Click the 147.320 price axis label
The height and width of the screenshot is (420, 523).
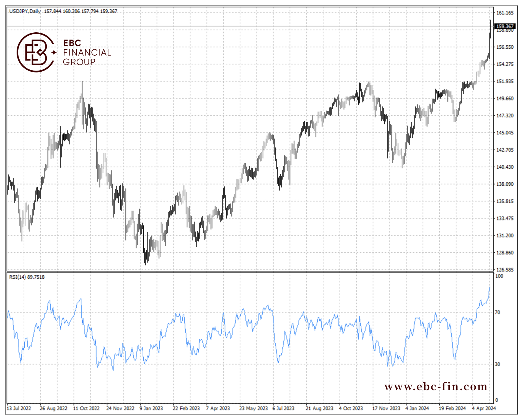[505, 116]
